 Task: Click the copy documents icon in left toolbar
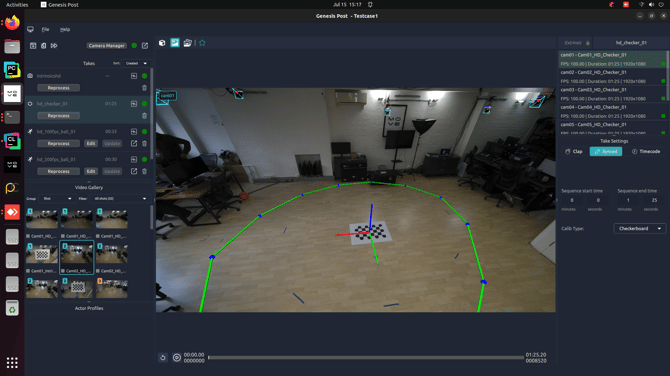44,45
